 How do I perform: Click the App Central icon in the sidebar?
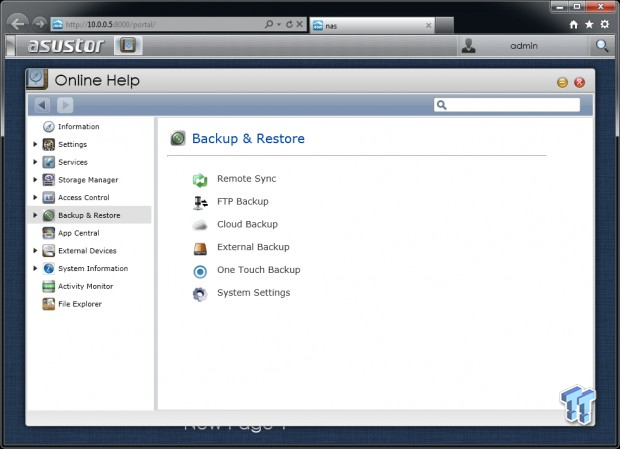tap(49, 233)
